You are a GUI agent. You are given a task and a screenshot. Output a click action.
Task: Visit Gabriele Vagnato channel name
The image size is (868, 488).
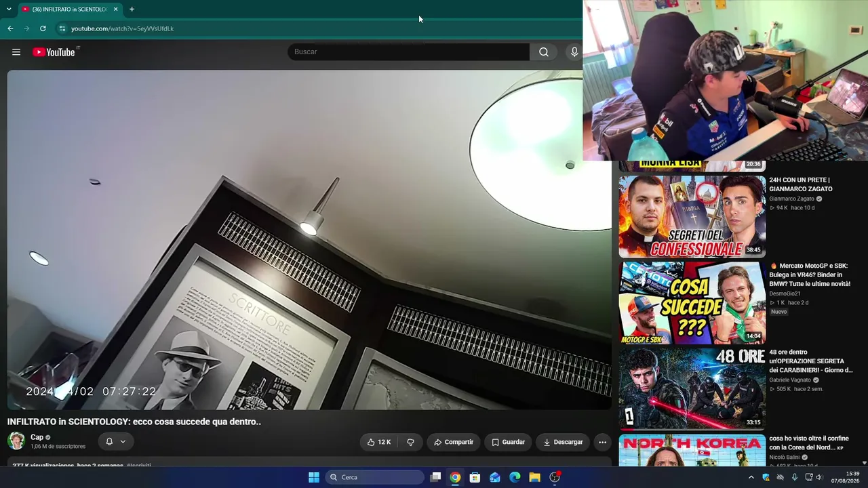pyautogui.click(x=790, y=380)
